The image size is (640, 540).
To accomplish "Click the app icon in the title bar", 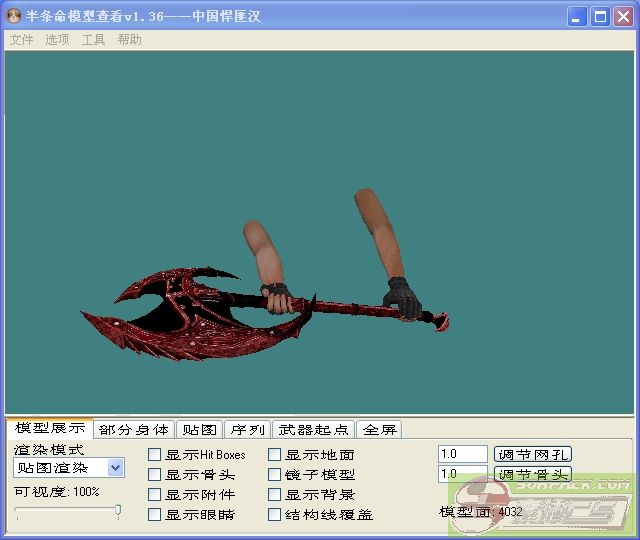I will point(14,16).
